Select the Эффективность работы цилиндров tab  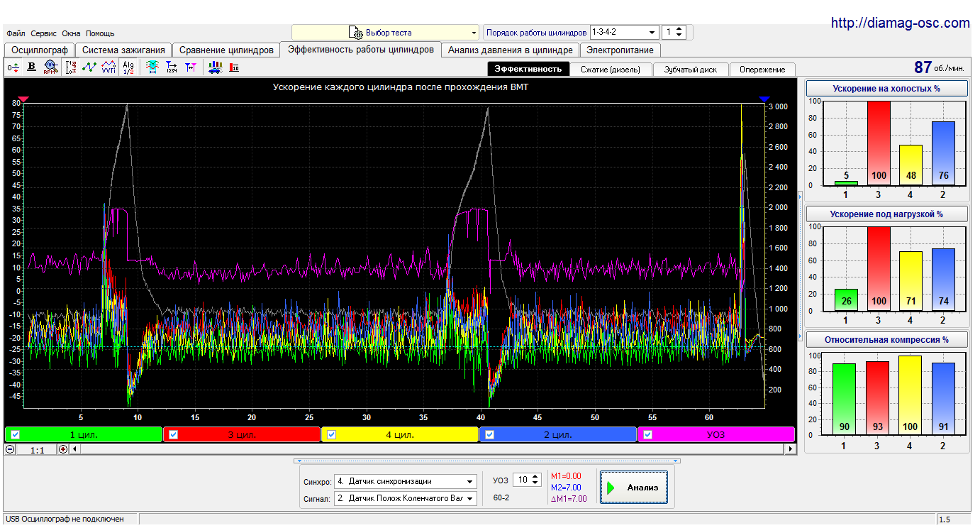click(x=361, y=50)
